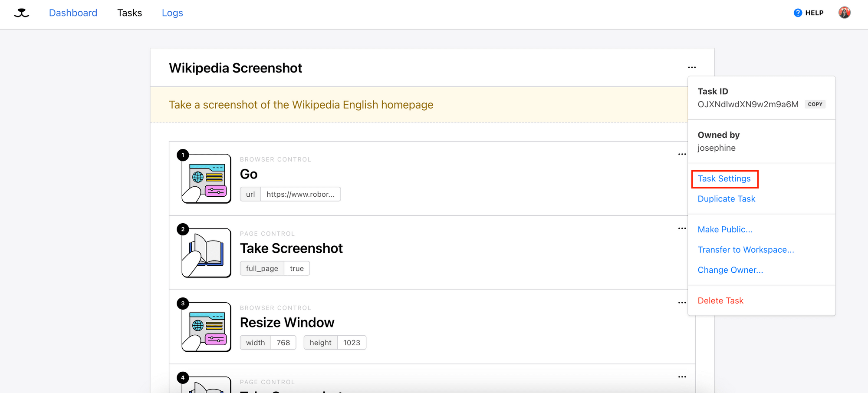Open the ellipsis menu on Resize Window step

[681, 303]
